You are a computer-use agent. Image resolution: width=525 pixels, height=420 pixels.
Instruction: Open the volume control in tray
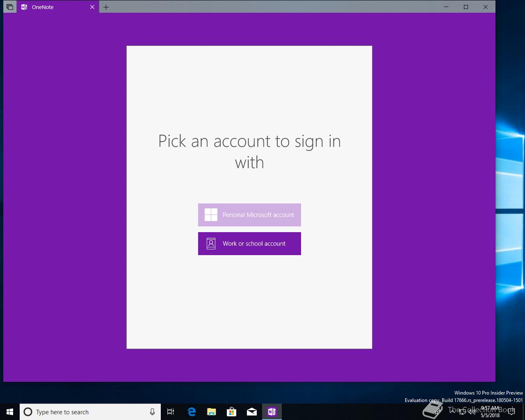tap(472, 412)
